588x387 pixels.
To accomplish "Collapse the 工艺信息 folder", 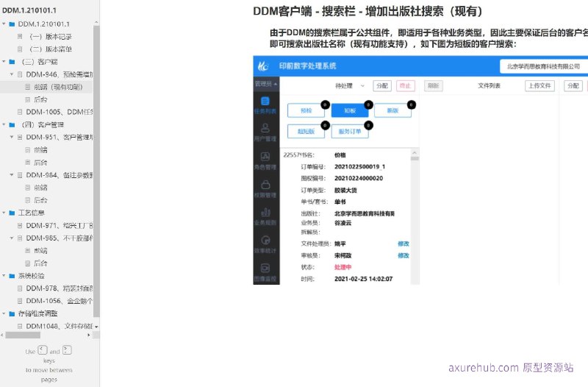I will pos(4,213).
